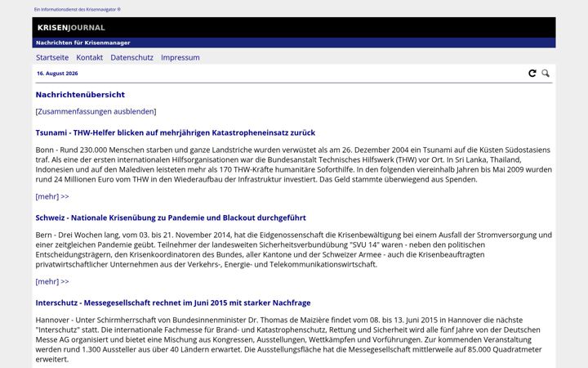Click the date 16. August 2026

coord(57,74)
